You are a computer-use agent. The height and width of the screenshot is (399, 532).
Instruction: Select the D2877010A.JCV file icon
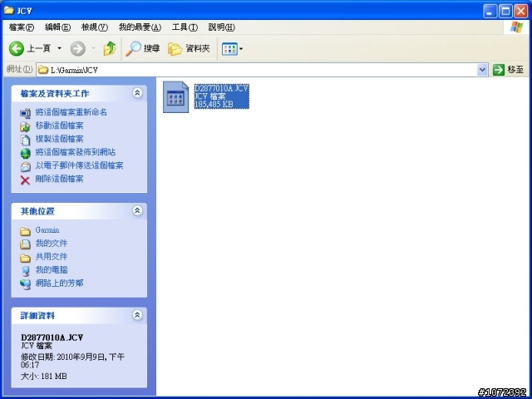click(x=175, y=96)
